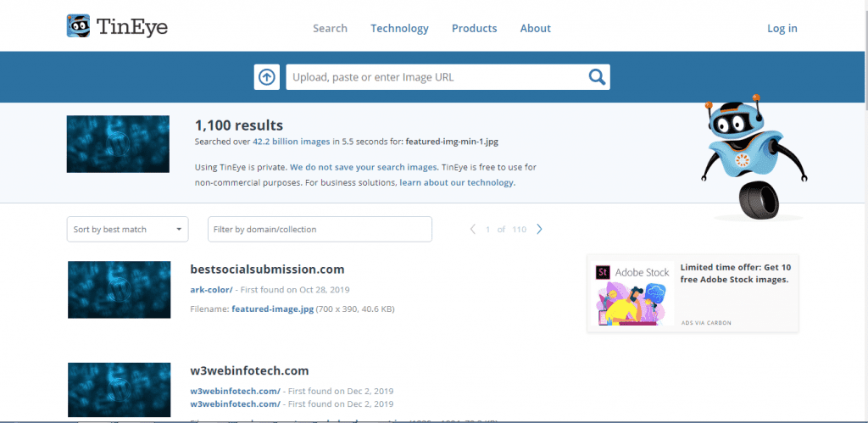This screenshot has height=423, width=868.
Task: Open second w3webinfotech.com/ link
Action: coord(236,404)
